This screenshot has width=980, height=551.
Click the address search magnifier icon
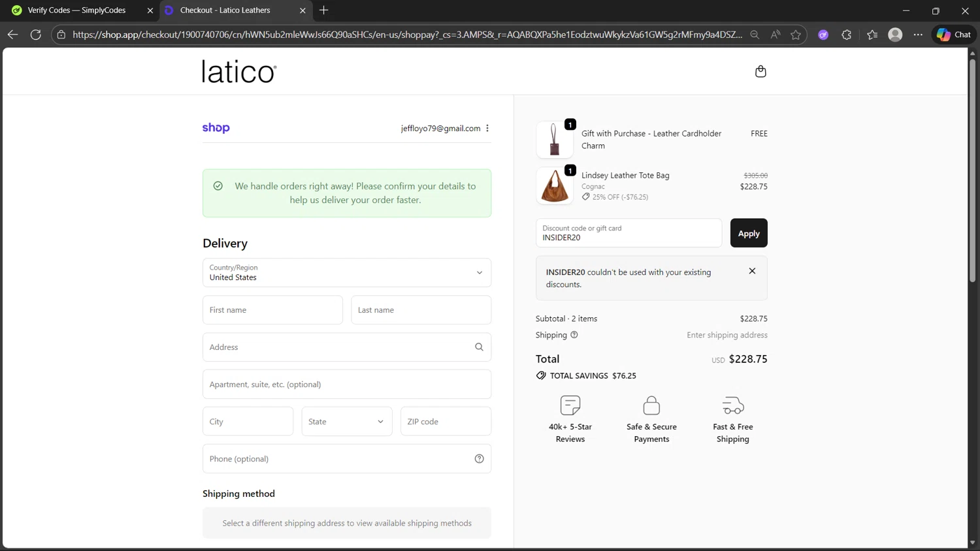pyautogui.click(x=479, y=347)
